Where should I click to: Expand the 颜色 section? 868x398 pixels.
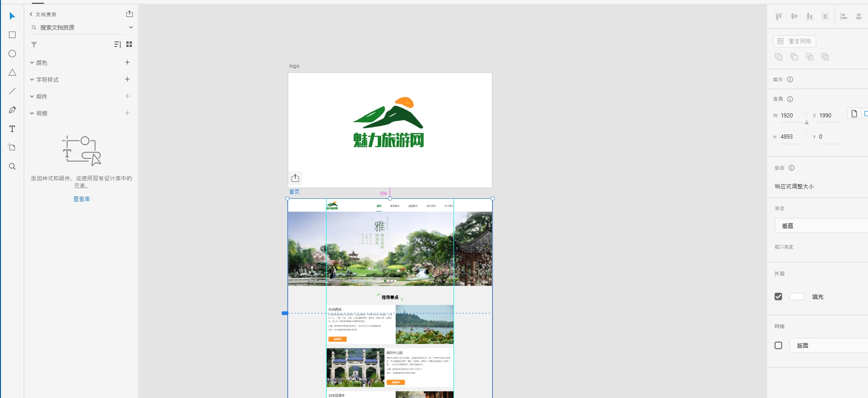tap(32, 62)
